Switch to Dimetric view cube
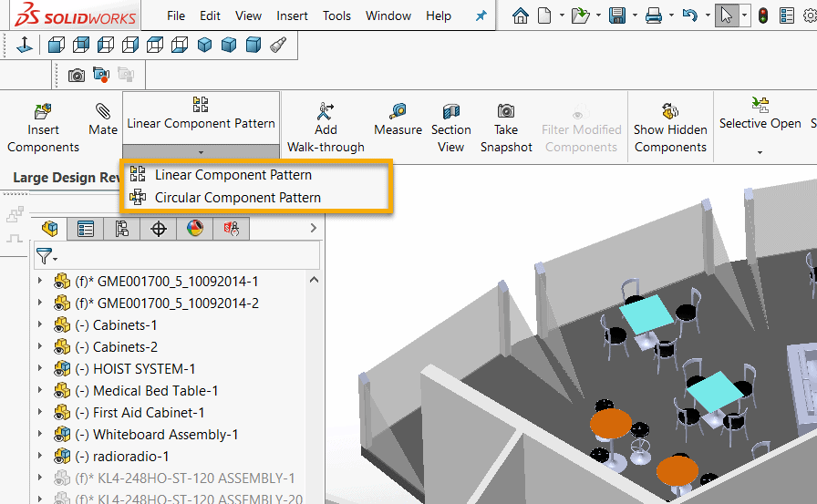The image size is (817, 504). (x=253, y=46)
